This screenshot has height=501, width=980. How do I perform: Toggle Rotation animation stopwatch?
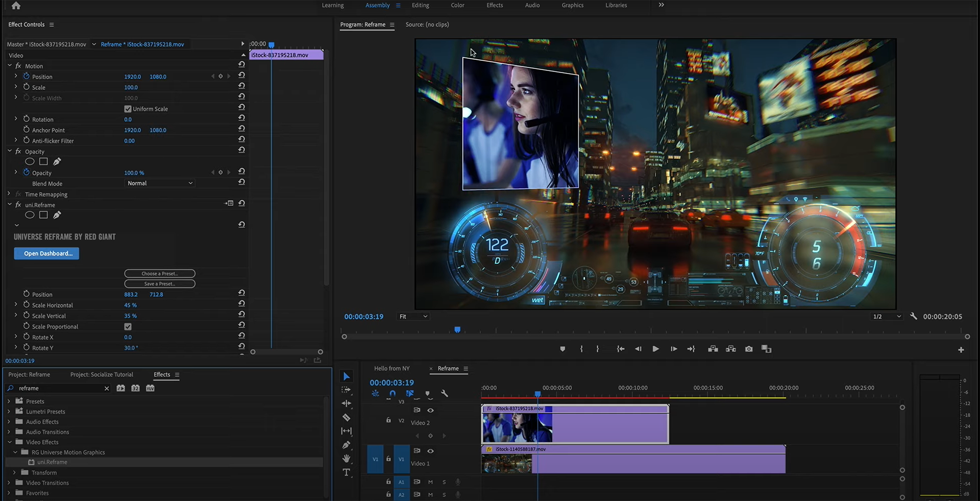point(27,119)
